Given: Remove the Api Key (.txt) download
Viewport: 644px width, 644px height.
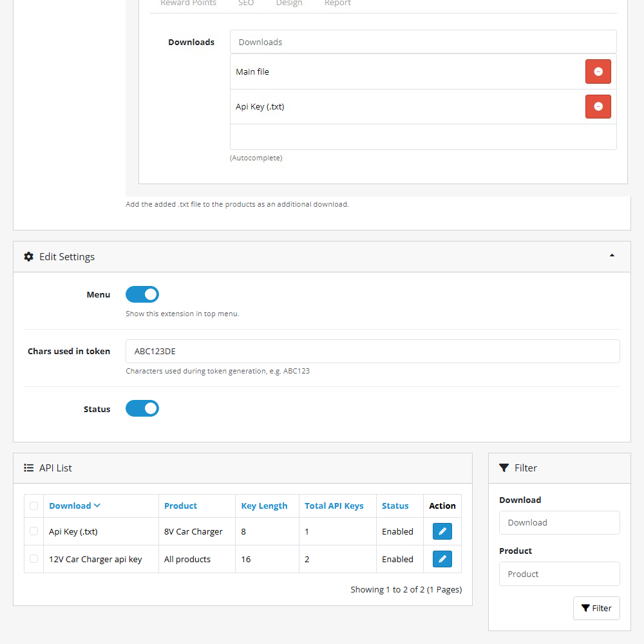Looking at the screenshot, I should click(598, 106).
